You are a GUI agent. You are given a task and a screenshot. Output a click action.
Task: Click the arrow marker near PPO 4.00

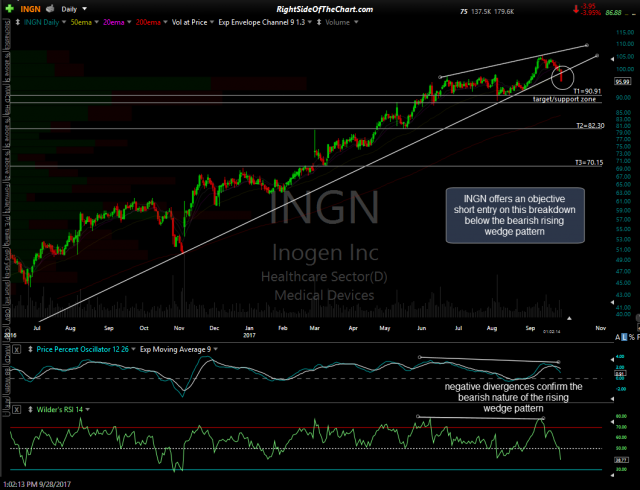click(x=612, y=360)
